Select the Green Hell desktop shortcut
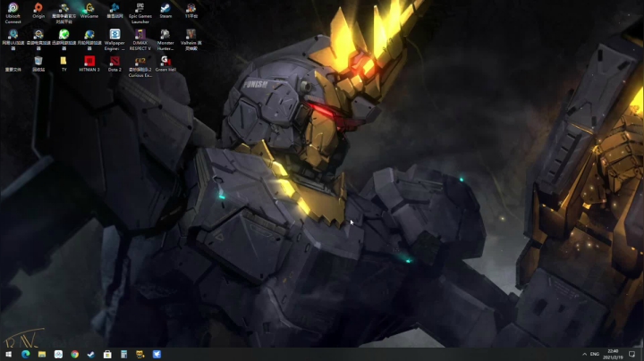 coord(165,63)
